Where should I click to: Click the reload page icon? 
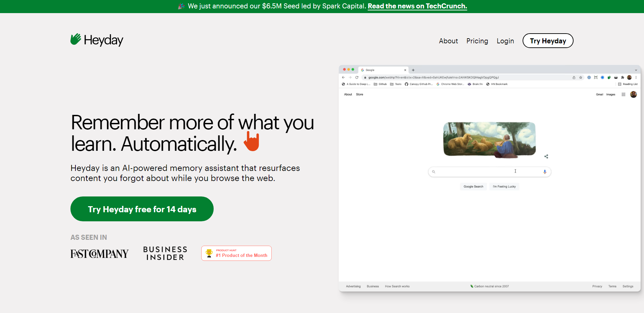tap(356, 77)
